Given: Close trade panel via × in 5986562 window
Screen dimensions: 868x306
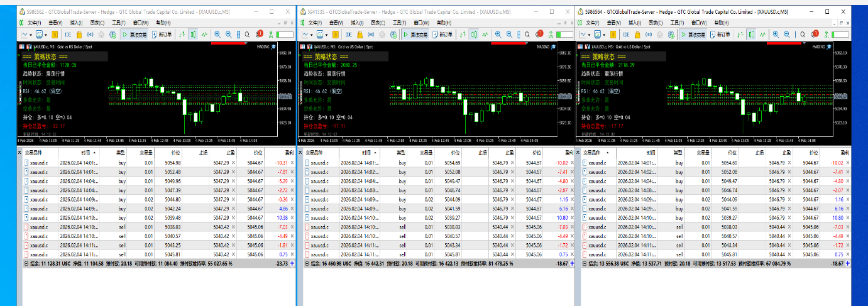Looking at the screenshot, I should pyautogui.click(x=19, y=152).
